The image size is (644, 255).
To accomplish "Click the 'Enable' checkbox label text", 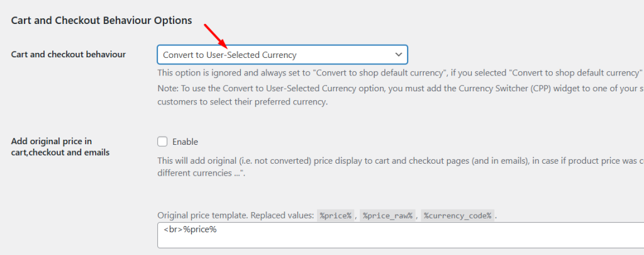I will point(185,142).
